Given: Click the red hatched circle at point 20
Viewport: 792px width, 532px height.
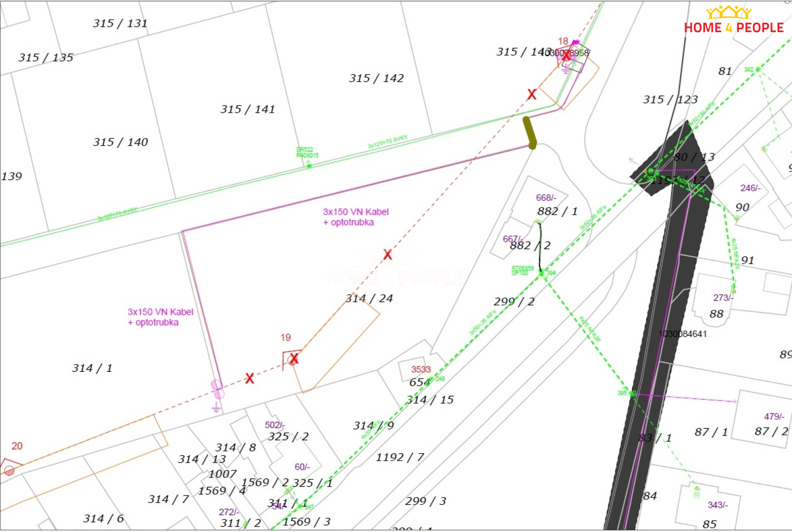Looking at the screenshot, I should [x=9, y=470].
